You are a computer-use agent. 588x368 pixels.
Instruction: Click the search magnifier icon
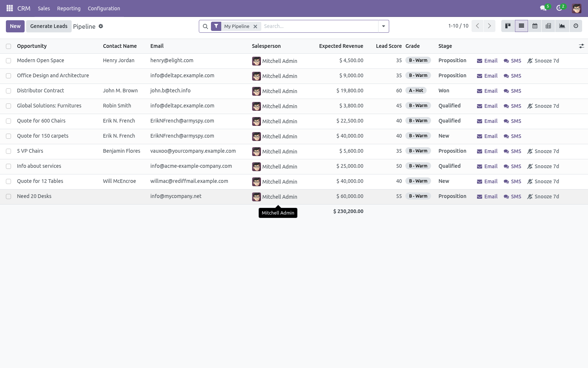tap(205, 26)
